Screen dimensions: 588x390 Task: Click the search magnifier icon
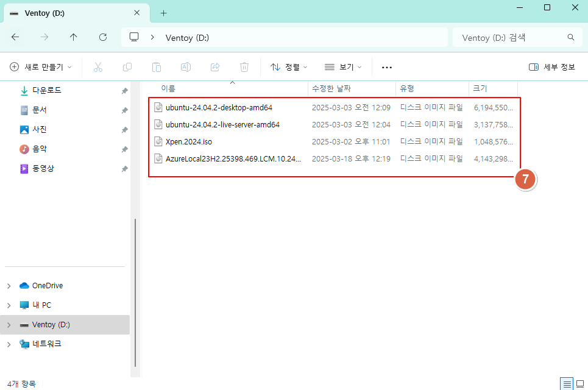coord(571,37)
